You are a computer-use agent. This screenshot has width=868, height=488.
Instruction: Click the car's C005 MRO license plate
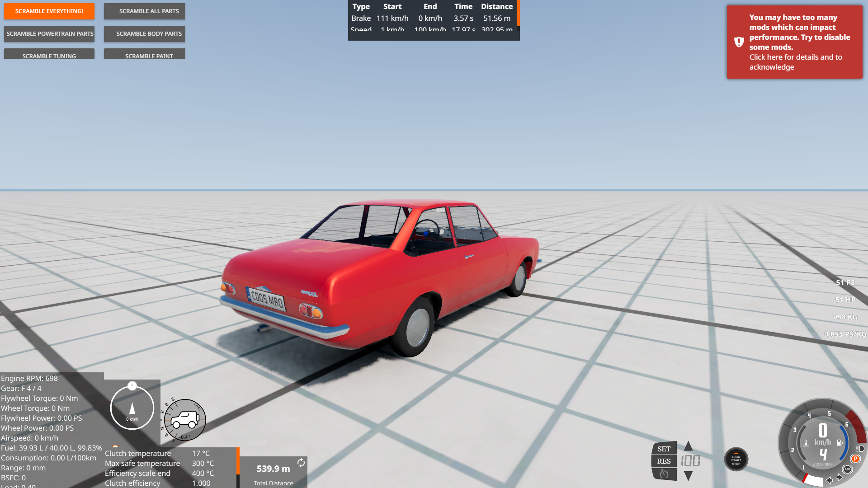pyautogui.click(x=266, y=299)
